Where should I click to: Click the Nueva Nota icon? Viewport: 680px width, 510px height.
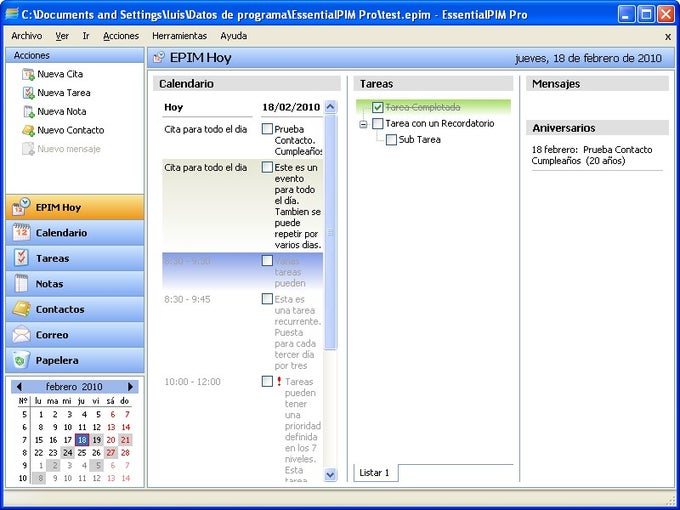[x=28, y=111]
